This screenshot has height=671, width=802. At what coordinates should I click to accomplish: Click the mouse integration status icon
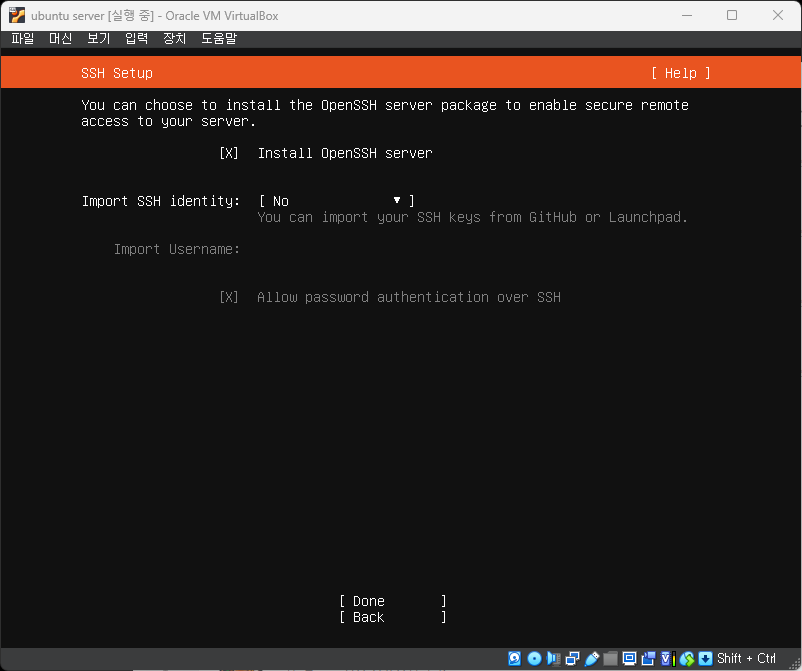(687, 659)
